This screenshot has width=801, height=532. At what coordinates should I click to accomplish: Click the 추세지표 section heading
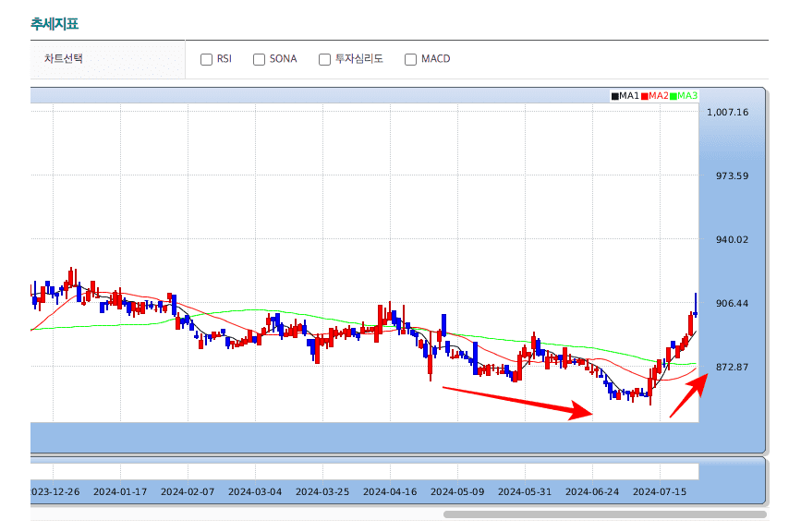point(55,23)
